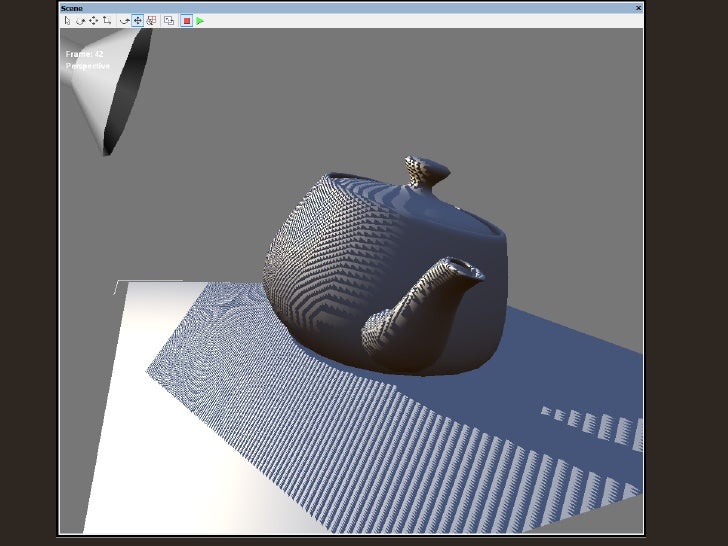728x546 pixels.
Task: Choose the rotate object tool
Action: click(x=80, y=20)
